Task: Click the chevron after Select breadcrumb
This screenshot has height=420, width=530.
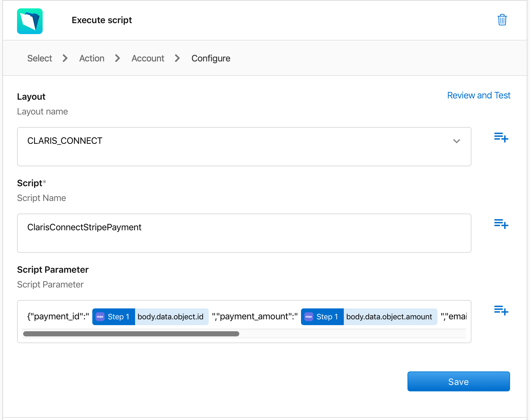Action: click(x=65, y=58)
